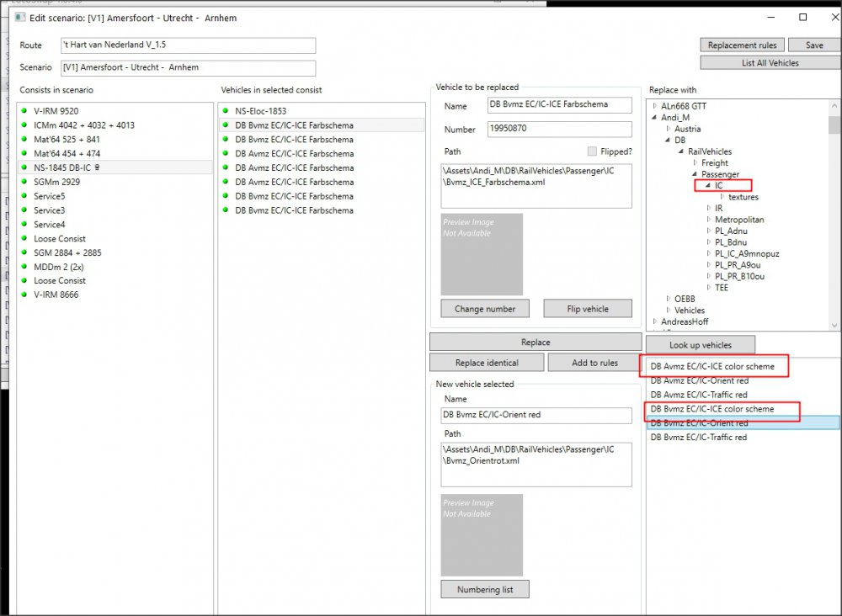This screenshot has width=842, height=616.
Task: Expand the Freight folder in tree
Action: (695, 163)
